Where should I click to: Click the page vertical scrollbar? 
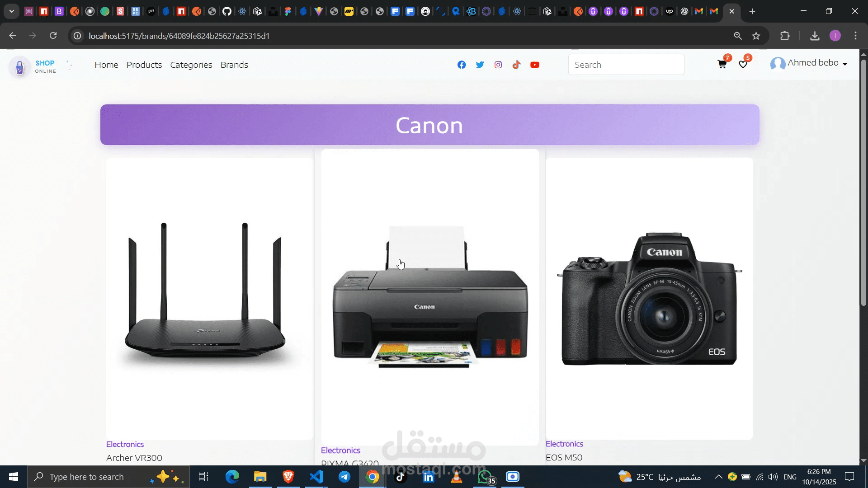coord(863,181)
